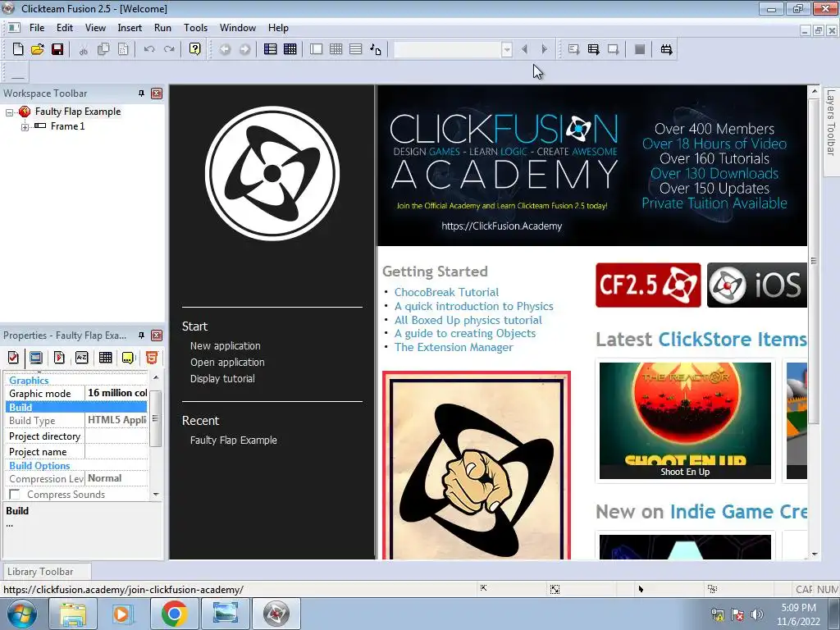Open the File menu

pos(37,28)
